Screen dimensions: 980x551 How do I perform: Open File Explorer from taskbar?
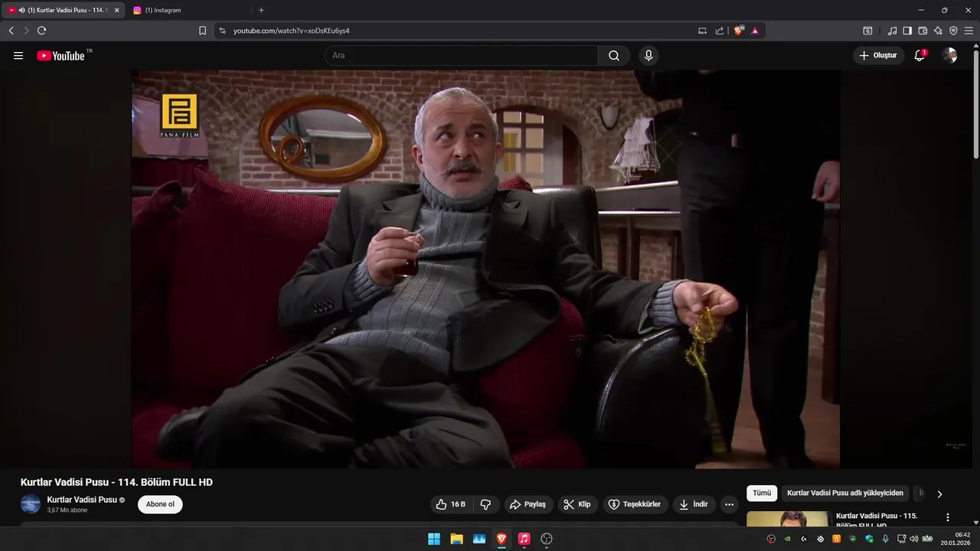click(x=456, y=539)
